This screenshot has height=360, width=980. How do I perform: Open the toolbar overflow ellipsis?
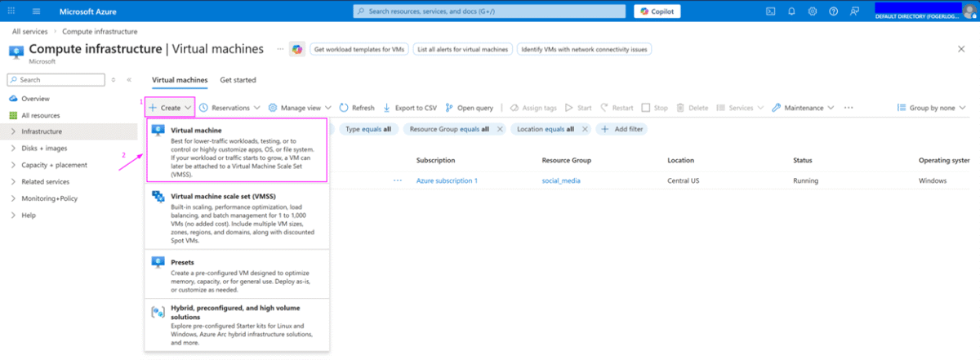point(848,107)
